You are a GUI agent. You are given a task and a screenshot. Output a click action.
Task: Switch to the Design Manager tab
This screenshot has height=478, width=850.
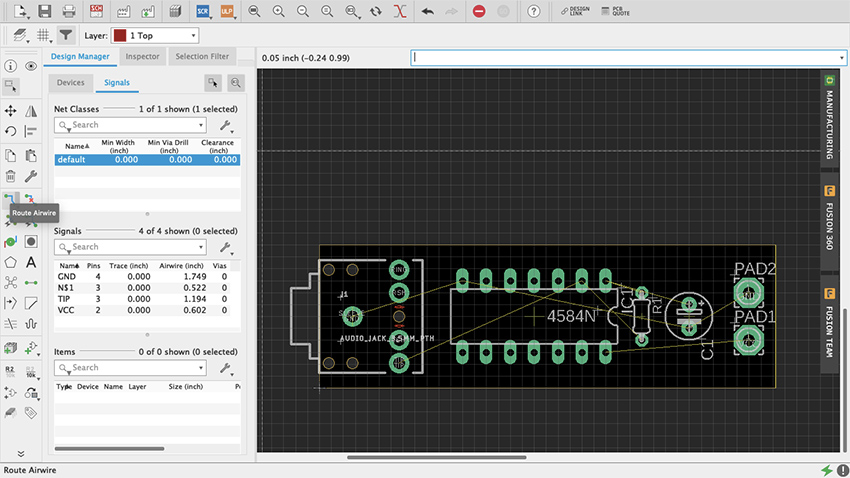(80, 56)
